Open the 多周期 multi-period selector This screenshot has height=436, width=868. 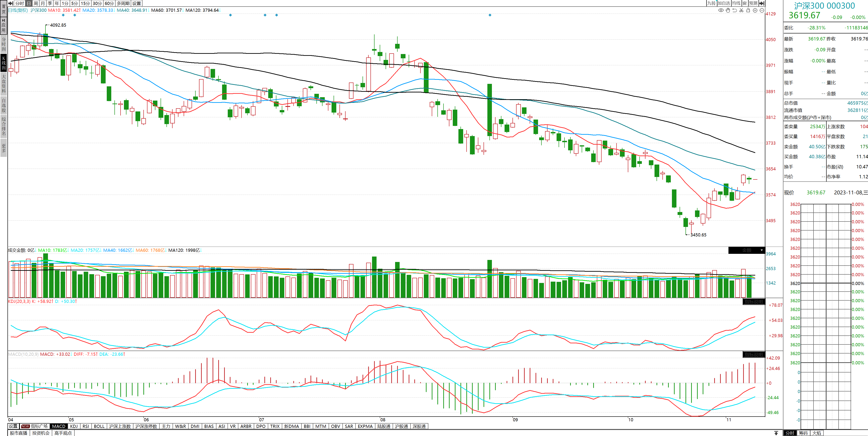point(123,3)
